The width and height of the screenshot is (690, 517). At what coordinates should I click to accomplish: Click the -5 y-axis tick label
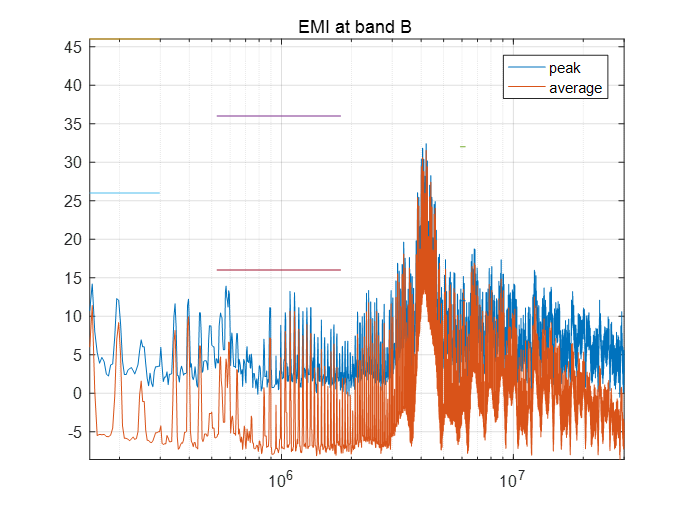tap(74, 432)
